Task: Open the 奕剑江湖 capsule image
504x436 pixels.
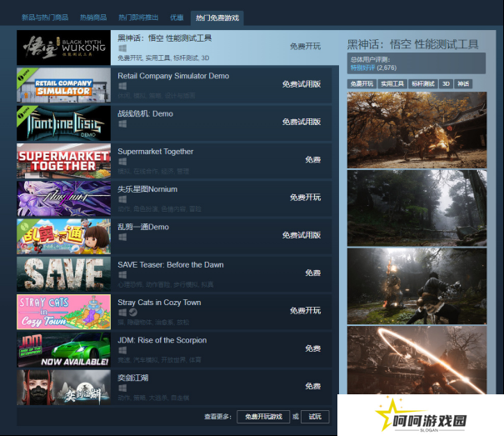Action: (x=63, y=387)
